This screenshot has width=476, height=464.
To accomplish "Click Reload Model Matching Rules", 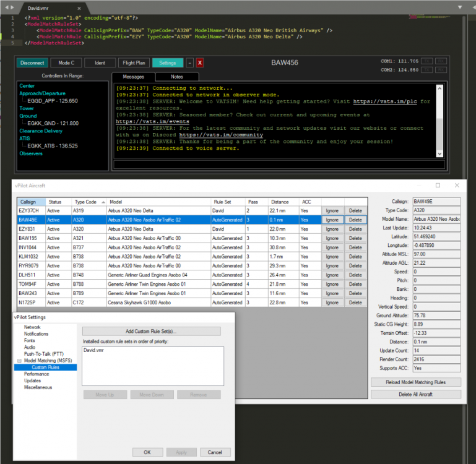I will tap(415, 382).
